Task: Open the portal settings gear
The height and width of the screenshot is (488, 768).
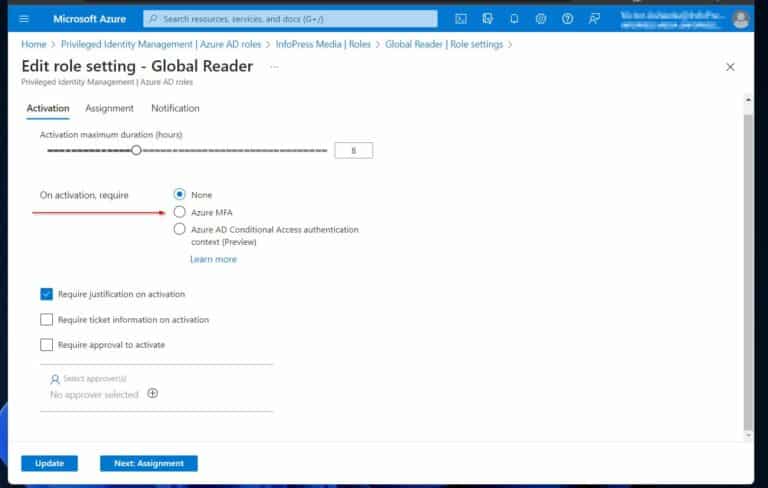Action: click(541, 19)
